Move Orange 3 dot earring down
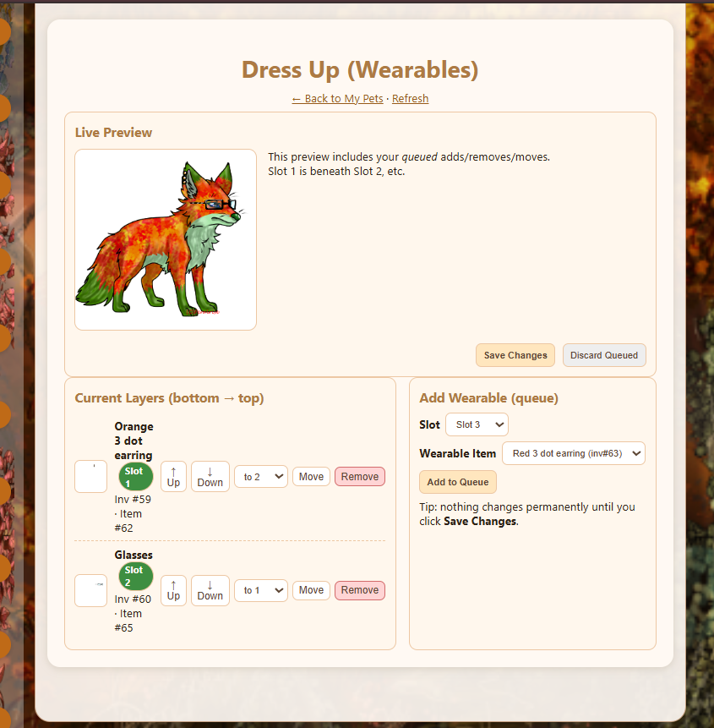Viewport: 714px width, 728px height. [210, 477]
